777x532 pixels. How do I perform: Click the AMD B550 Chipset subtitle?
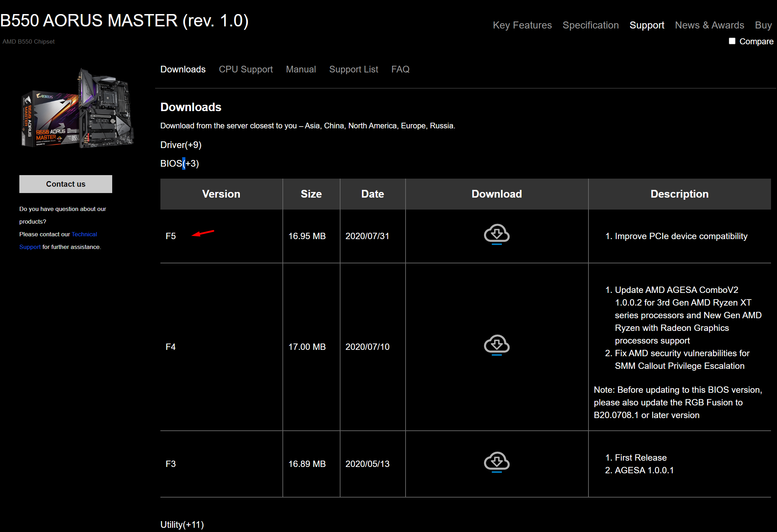coord(28,41)
